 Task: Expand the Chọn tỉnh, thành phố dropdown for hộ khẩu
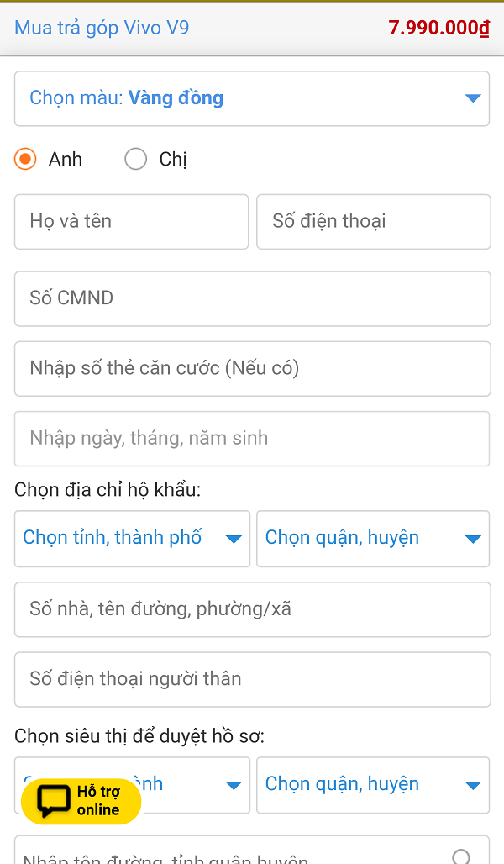131,539
